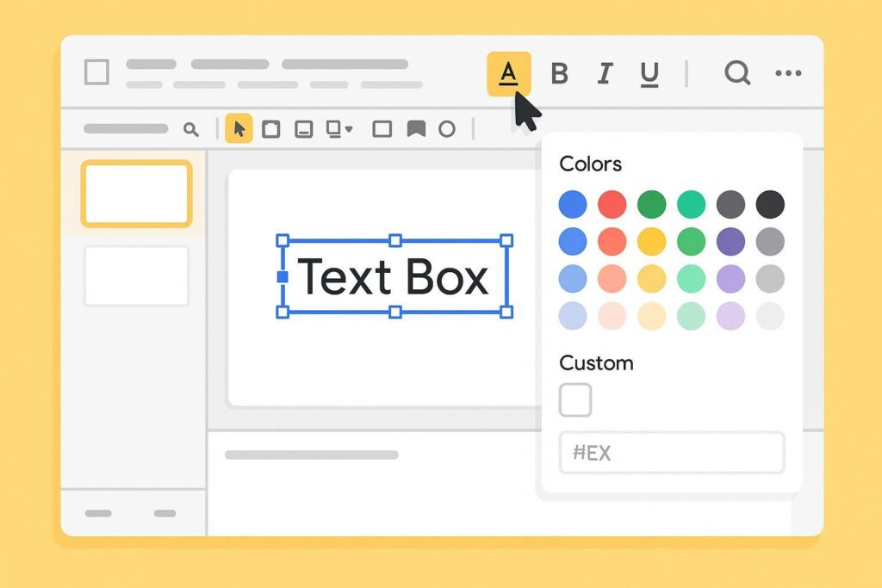Click the hex color input field
This screenshot has width=882, height=588.
672,453
